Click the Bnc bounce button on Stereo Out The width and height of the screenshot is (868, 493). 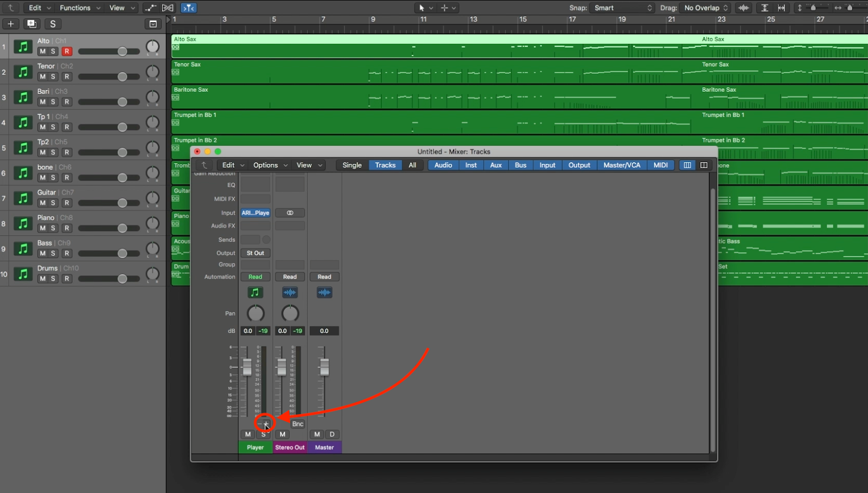click(x=297, y=424)
